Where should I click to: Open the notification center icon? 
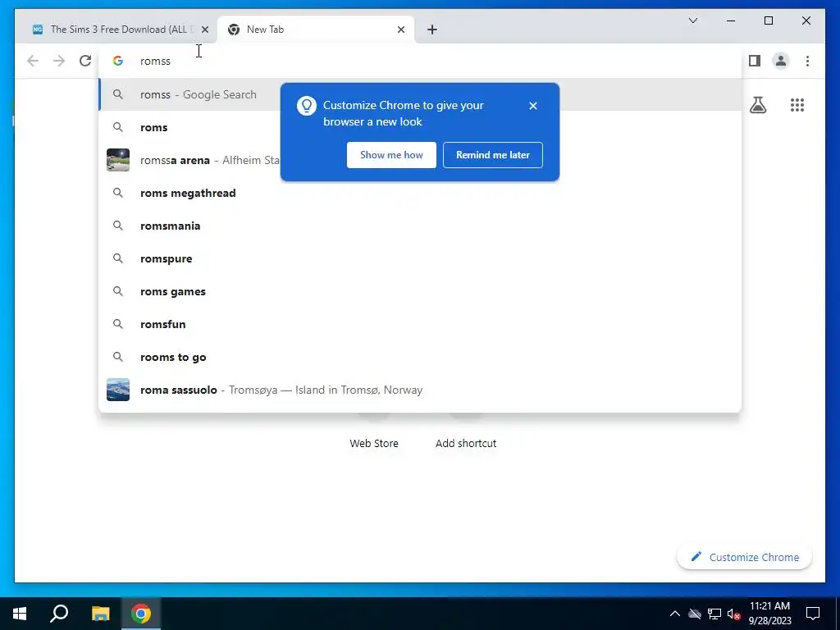813,614
